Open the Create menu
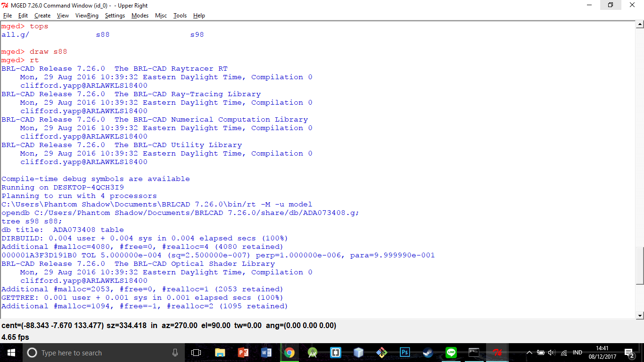 click(x=42, y=16)
